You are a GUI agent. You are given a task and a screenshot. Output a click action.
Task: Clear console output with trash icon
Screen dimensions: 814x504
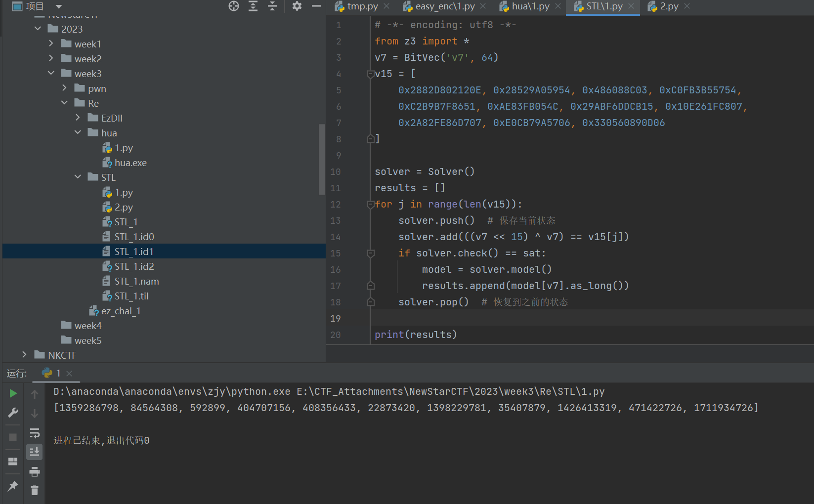point(34,490)
